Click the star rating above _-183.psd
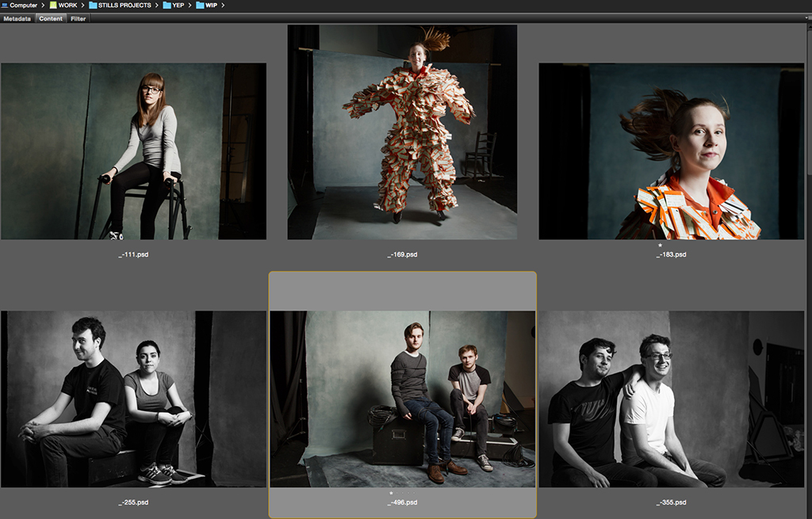The height and width of the screenshot is (519, 812). [x=660, y=246]
